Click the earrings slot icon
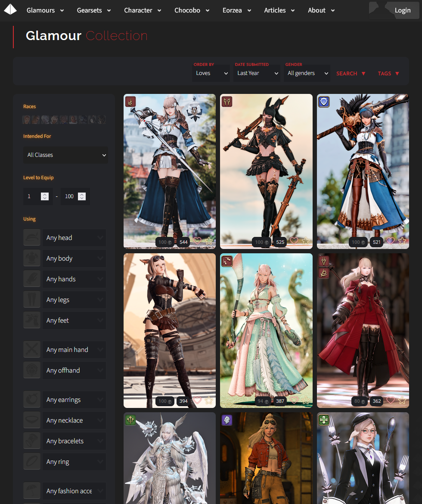 (x=32, y=399)
